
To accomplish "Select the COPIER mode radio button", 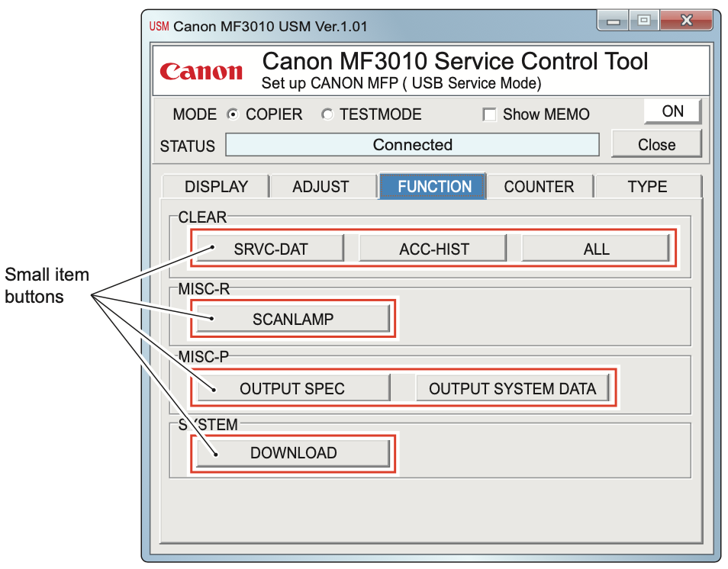I will click(x=233, y=114).
